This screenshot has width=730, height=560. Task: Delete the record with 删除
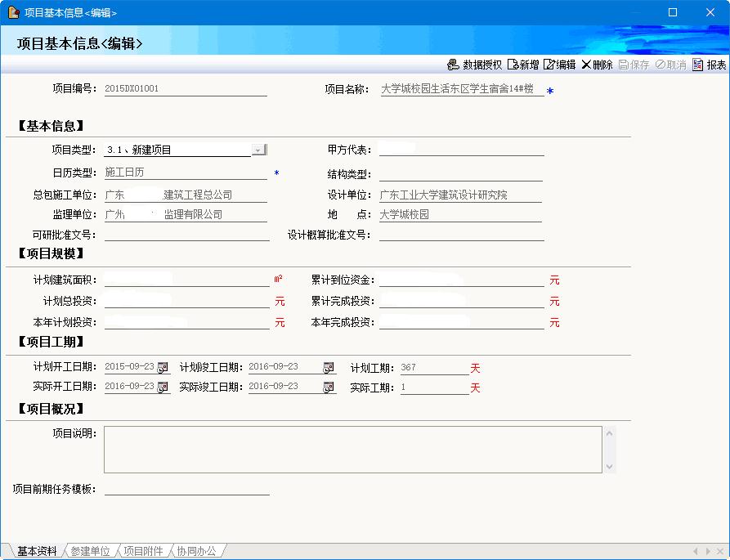597,65
